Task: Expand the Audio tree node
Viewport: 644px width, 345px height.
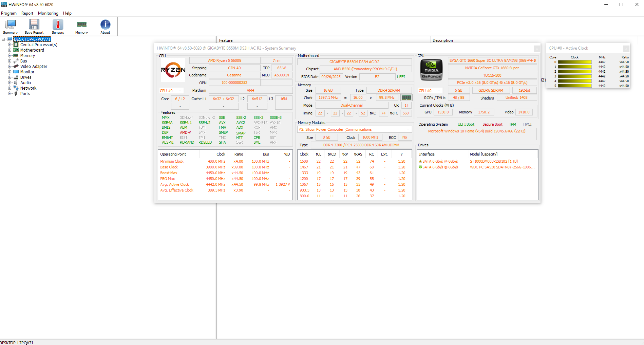Action: coord(10,83)
